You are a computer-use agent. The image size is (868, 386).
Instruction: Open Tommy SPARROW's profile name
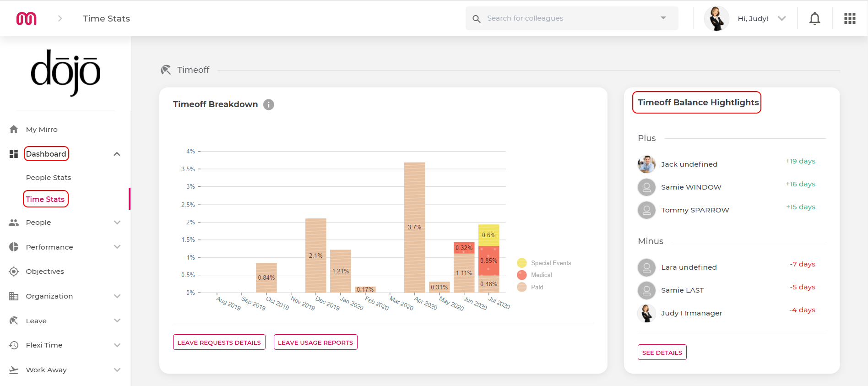695,210
